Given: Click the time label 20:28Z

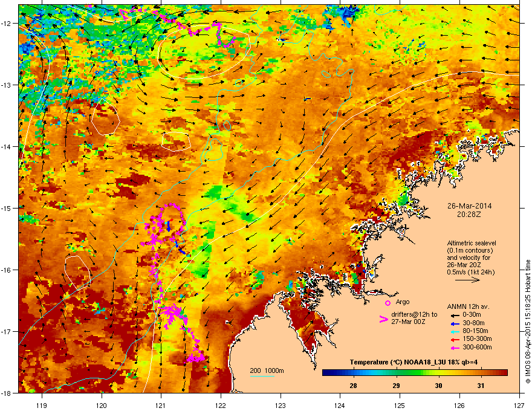Looking at the screenshot, I should tap(469, 215).
